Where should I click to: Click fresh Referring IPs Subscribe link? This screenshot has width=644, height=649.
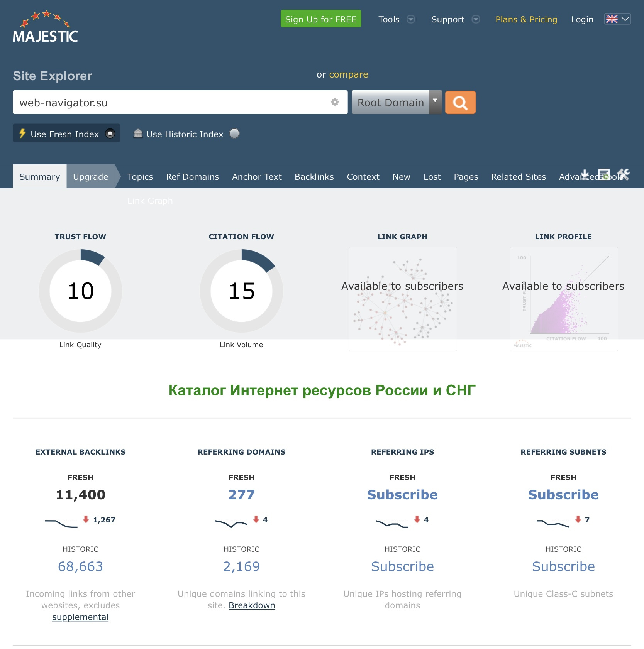coord(402,494)
